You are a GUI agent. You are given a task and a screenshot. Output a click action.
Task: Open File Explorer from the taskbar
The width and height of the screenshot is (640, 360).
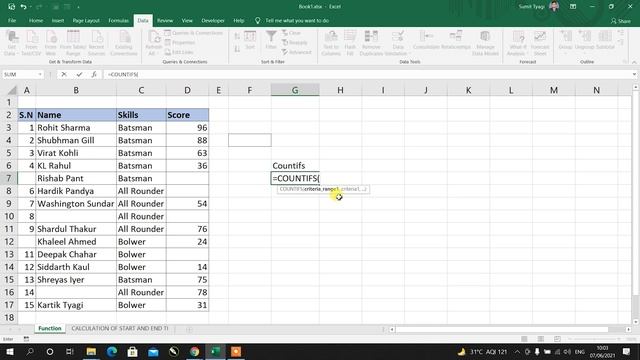91,351
